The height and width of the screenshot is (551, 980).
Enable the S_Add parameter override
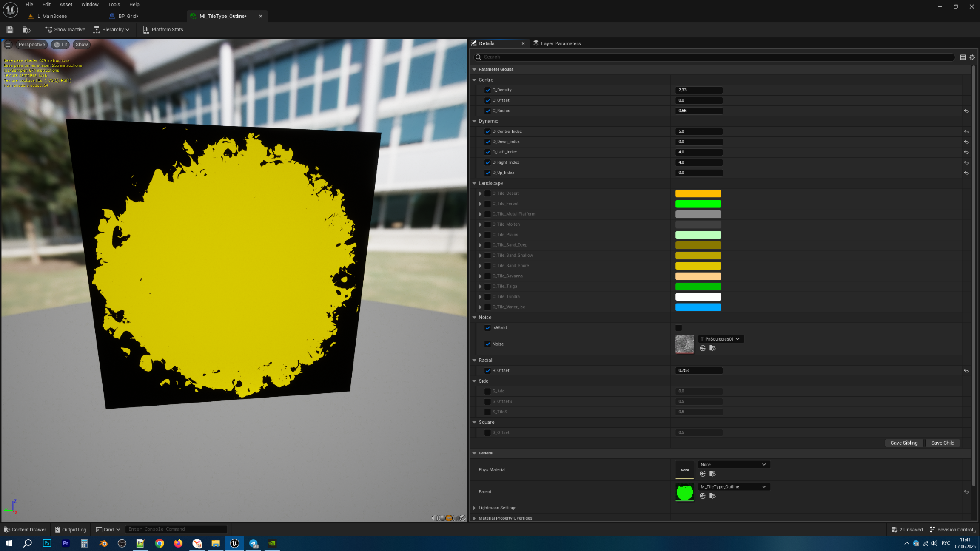coord(487,391)
